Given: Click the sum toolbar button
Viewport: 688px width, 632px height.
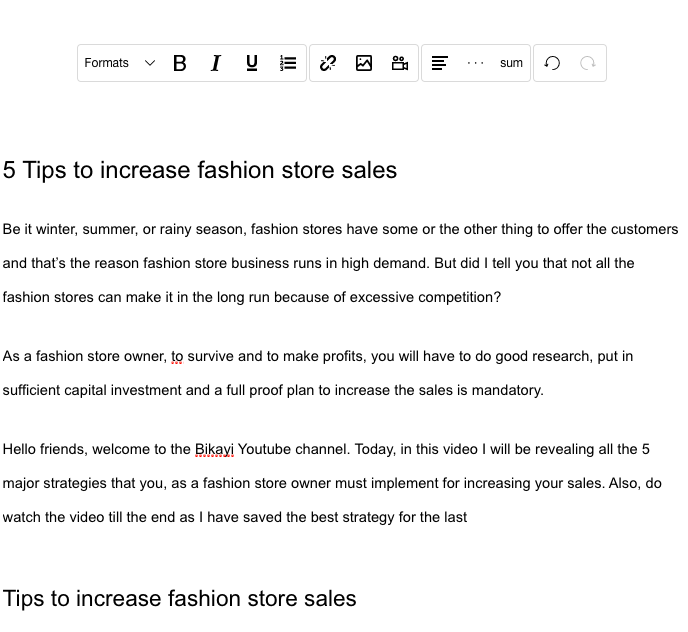Looking at the screenshot, I should point(512,63).
